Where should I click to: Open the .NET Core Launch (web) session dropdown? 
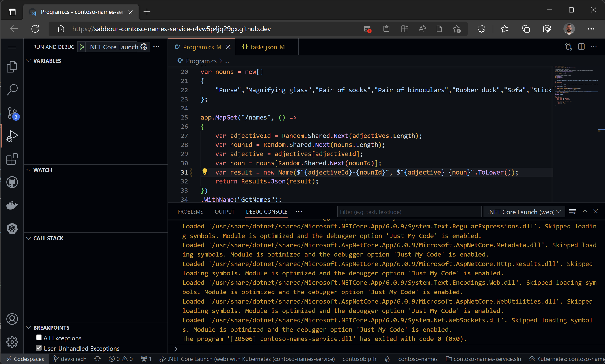click(x=524, y=212)
